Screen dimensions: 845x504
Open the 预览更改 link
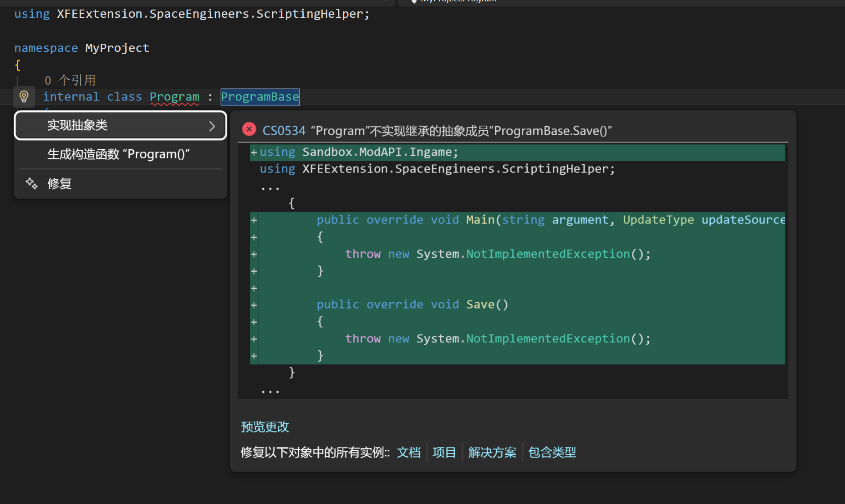pos(265,427)
